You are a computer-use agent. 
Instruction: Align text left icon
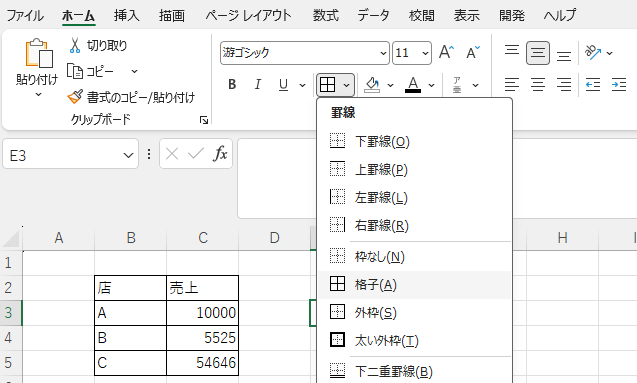pyautogui.click(x=512, y=84)
